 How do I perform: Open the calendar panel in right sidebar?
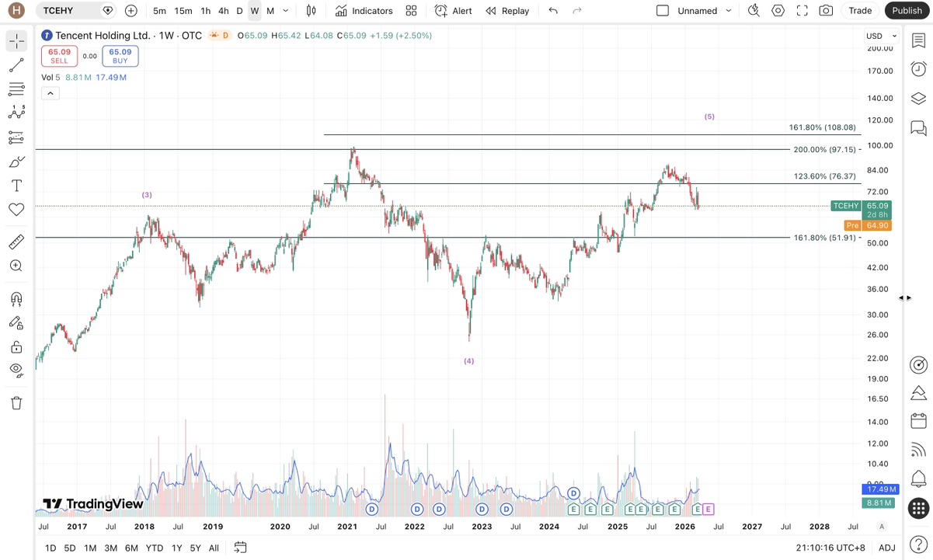(x=918, y=421)
